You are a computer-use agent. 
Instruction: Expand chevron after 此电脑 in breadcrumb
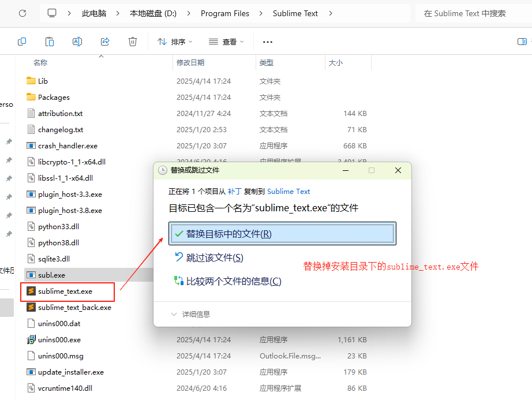click(118, 13)
